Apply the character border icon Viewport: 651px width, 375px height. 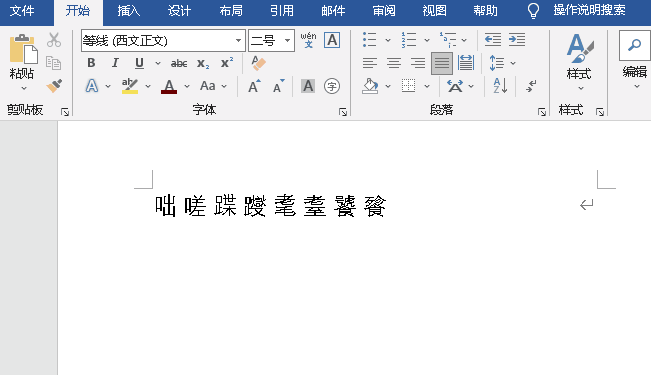tap(332, 40)
